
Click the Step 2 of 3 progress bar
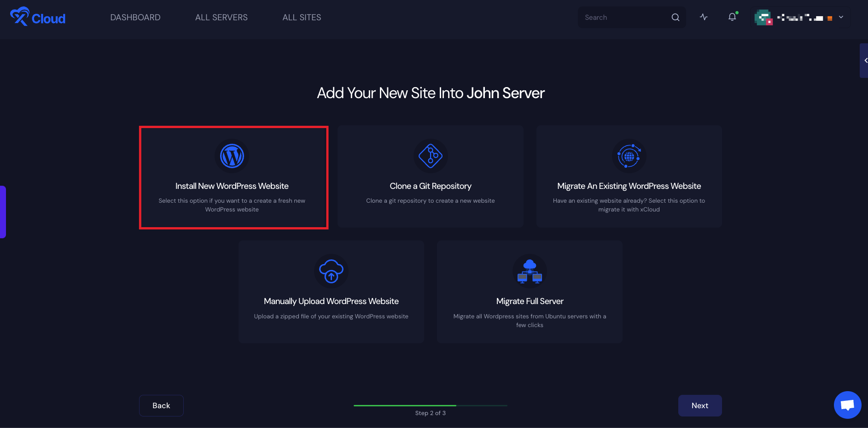(x=430, y=405)
